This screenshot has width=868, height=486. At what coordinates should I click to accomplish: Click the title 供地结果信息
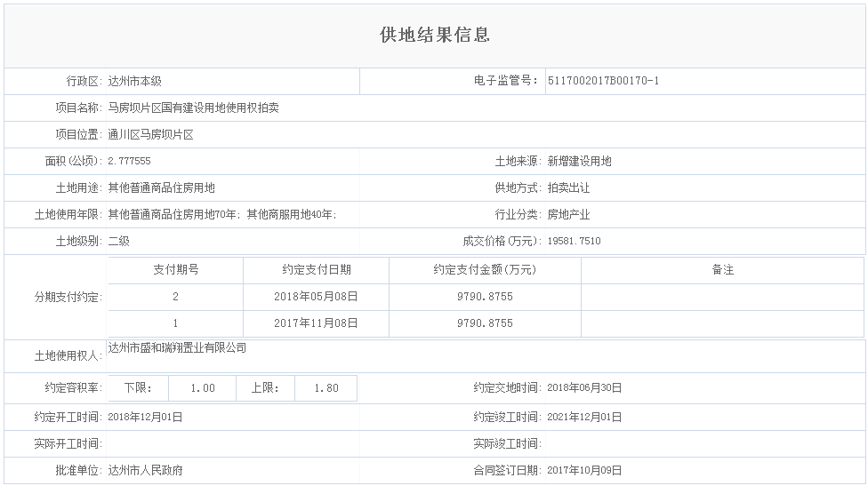click(435, 35)
